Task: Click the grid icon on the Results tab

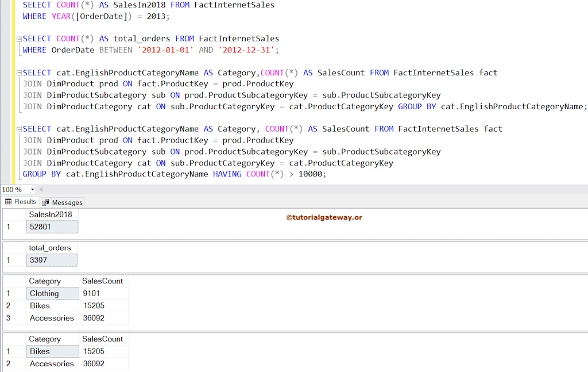Action: pos(9,202)
